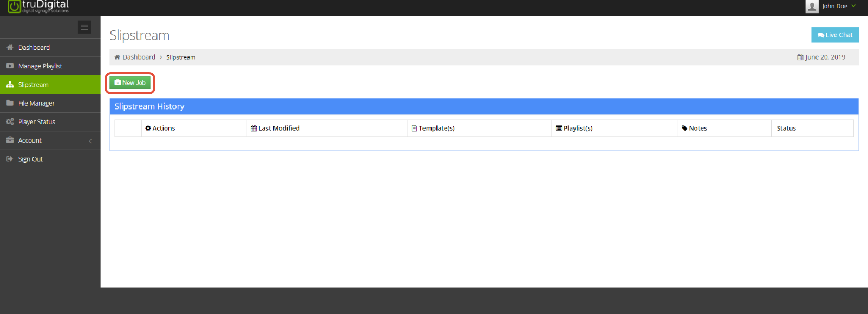
Task: Click the gear icon on the Actions column
Action: coord(148,128)
